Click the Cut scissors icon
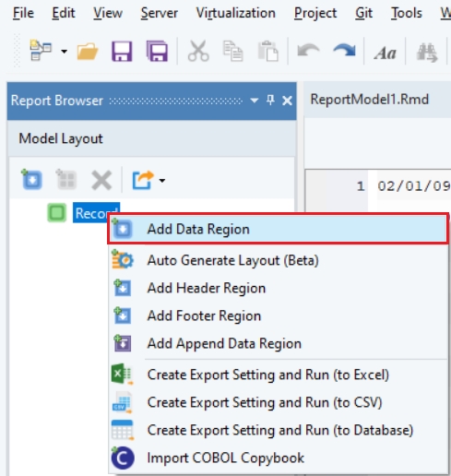 click(x=198, y=52)
